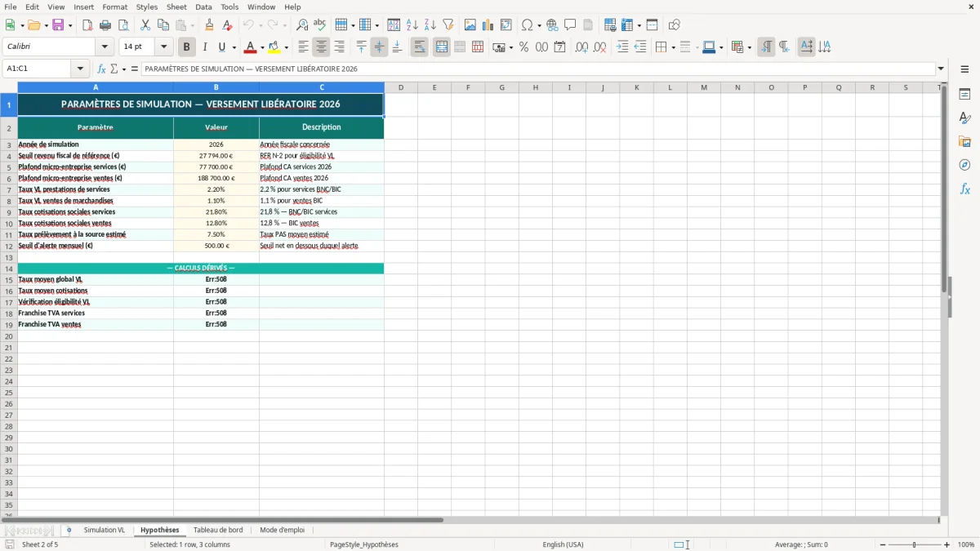This screenshot has width=980, height=551.
Task: Apply AutoFilter
Action: point(448,25)
